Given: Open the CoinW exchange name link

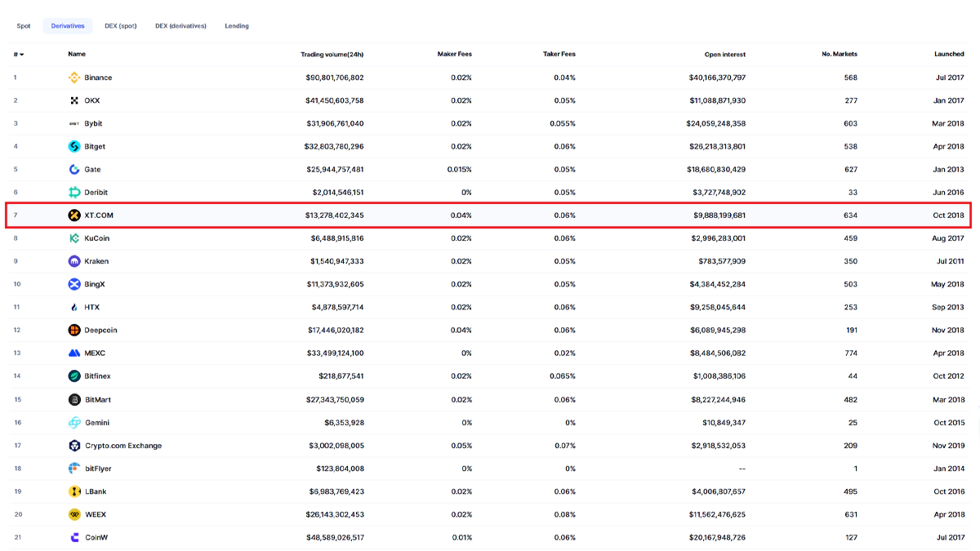Looking at the screenshot, I should pos(96,538).
